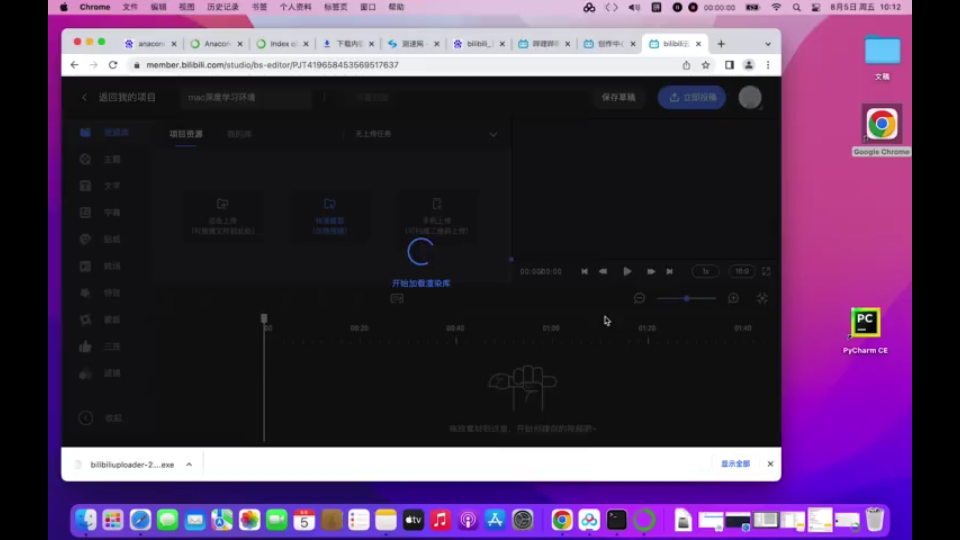
Task: Open the 历史记录 menu in menu bar
Action: pyautogui.click(x=223, y=7)
